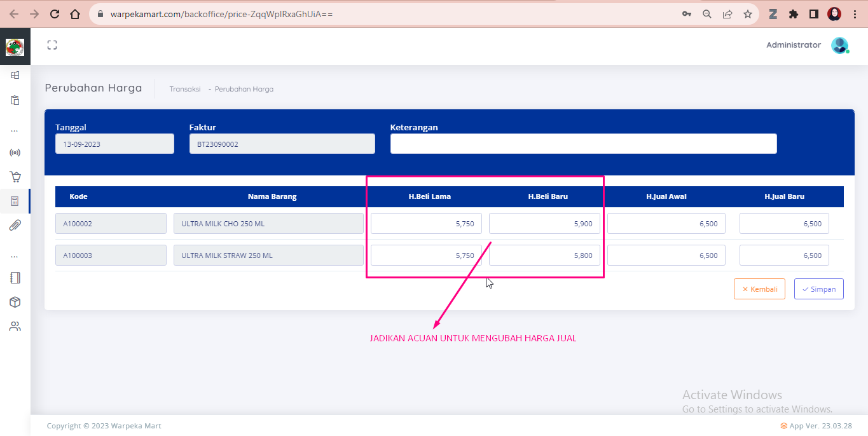The width and height of the screenshot is (868, 436).
Task: Open the users people sidebar icon
Action: tap(15, 327)
